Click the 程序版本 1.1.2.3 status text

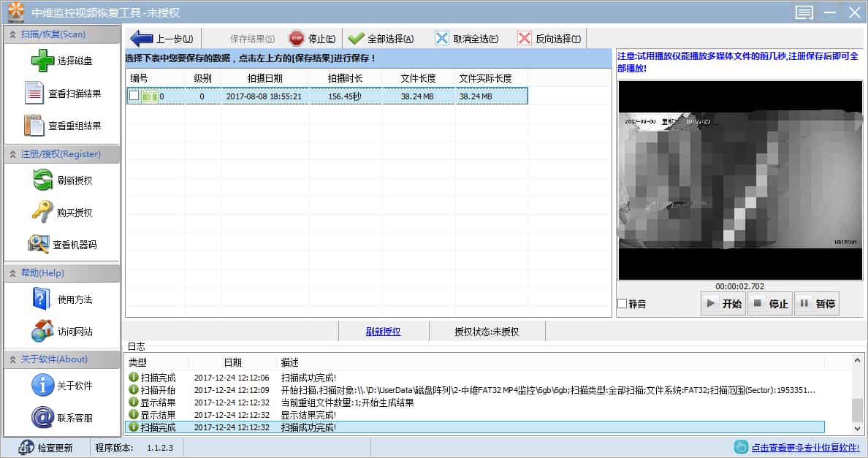[x=134, y=448]
